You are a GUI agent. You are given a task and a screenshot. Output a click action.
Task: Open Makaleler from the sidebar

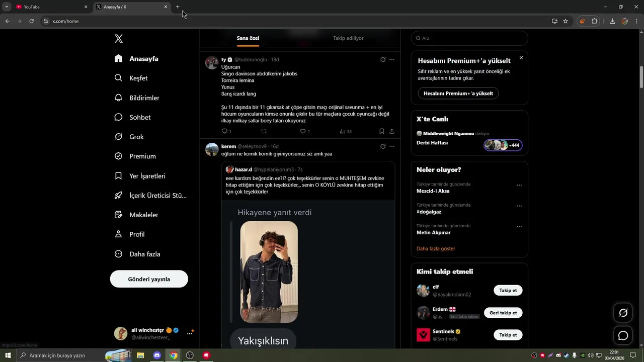tap(136, 215)
